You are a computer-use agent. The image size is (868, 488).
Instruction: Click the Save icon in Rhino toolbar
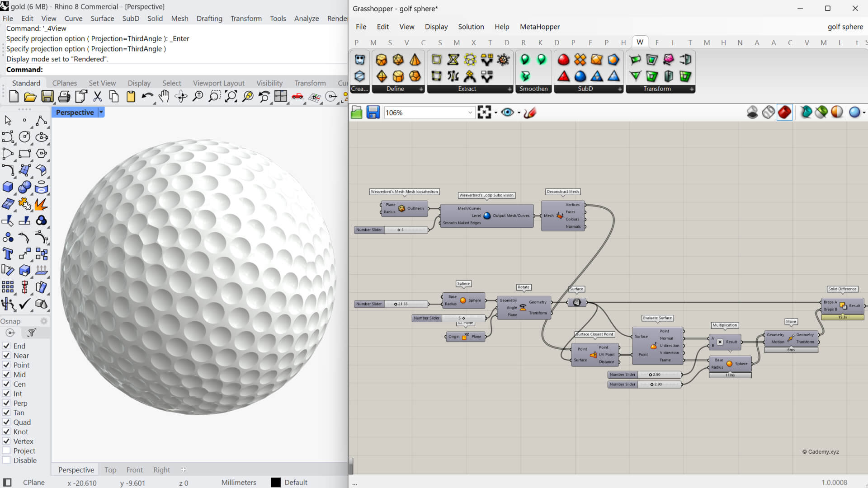[x=47, y=96]
